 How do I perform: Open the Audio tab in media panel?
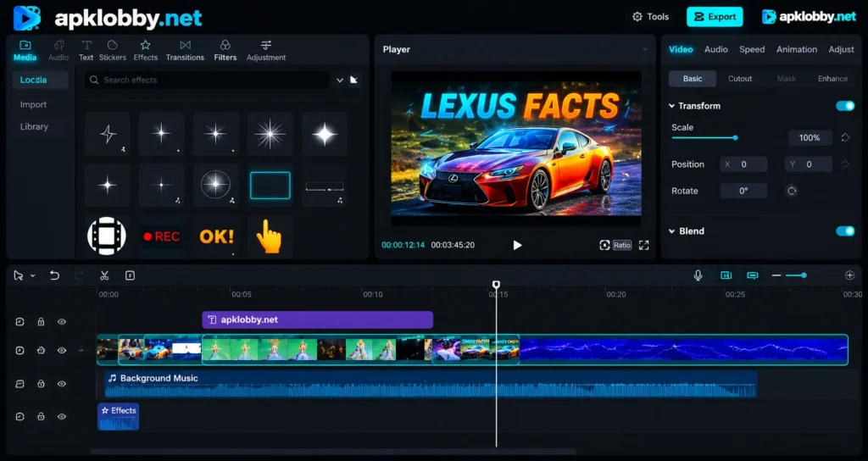(58, 50)
